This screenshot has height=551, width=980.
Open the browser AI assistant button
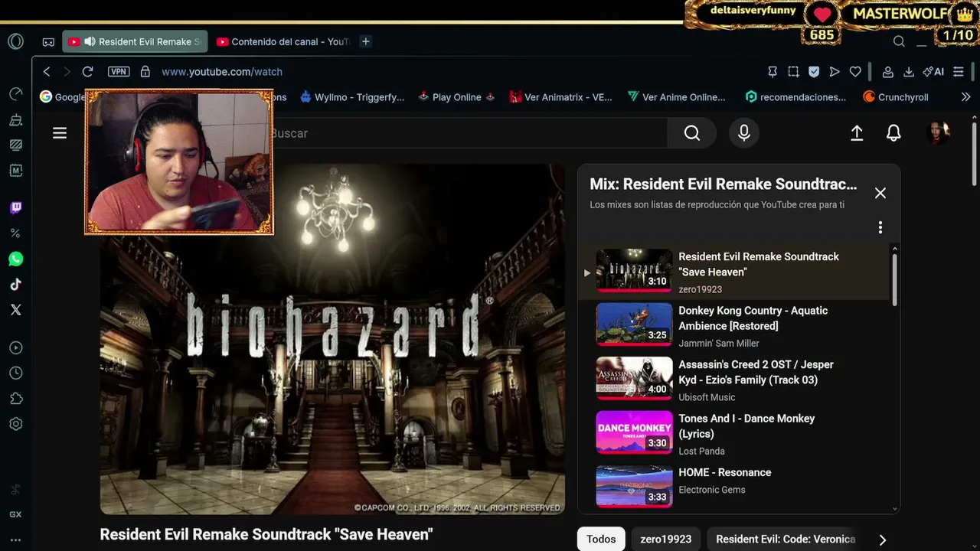(x=933, y=71)
